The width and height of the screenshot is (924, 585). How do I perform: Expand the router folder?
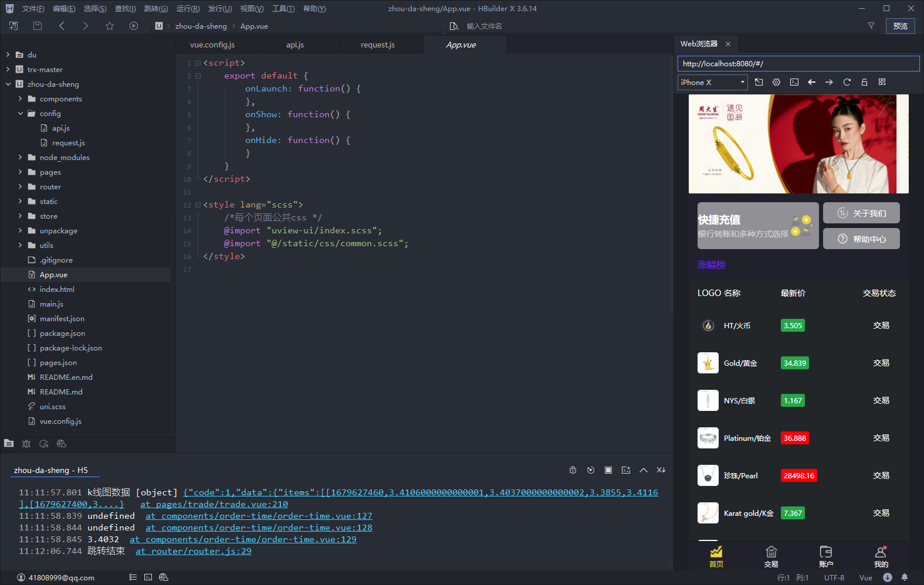pos(21,186)
